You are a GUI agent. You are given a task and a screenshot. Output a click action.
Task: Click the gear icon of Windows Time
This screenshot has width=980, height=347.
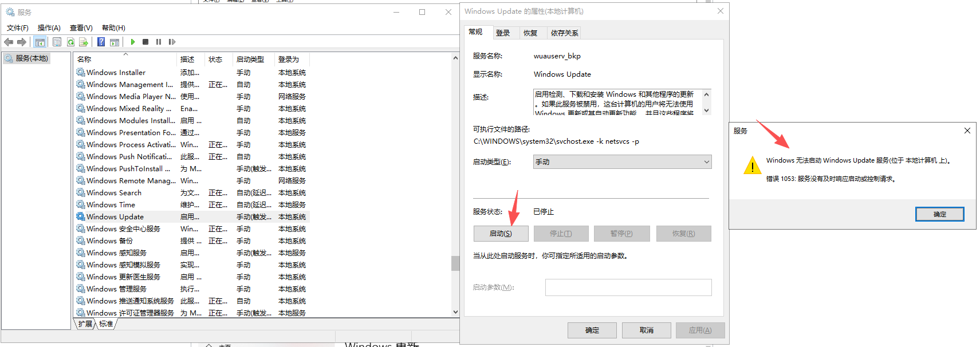(x=81, y=204)
